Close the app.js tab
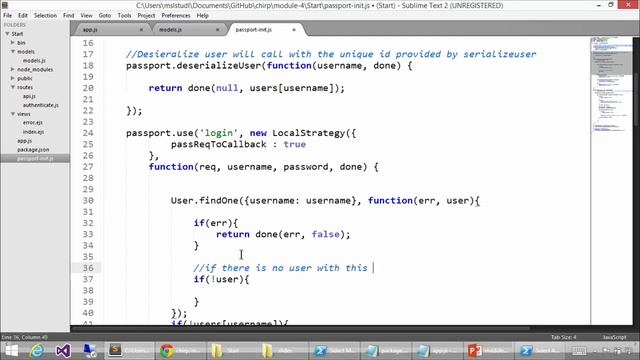Image resolution: width=640 pixels, height=360 pixels. coord(141,30)
